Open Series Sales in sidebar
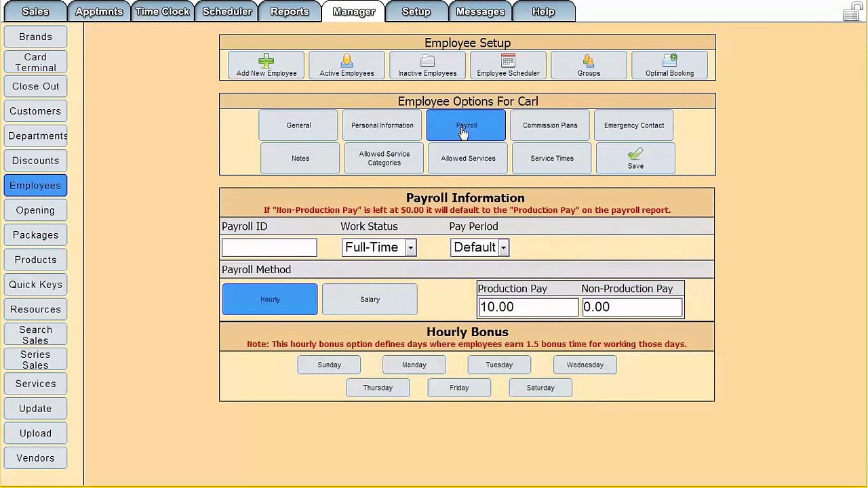The image size is (868, 488). click(x=35, y=360)
